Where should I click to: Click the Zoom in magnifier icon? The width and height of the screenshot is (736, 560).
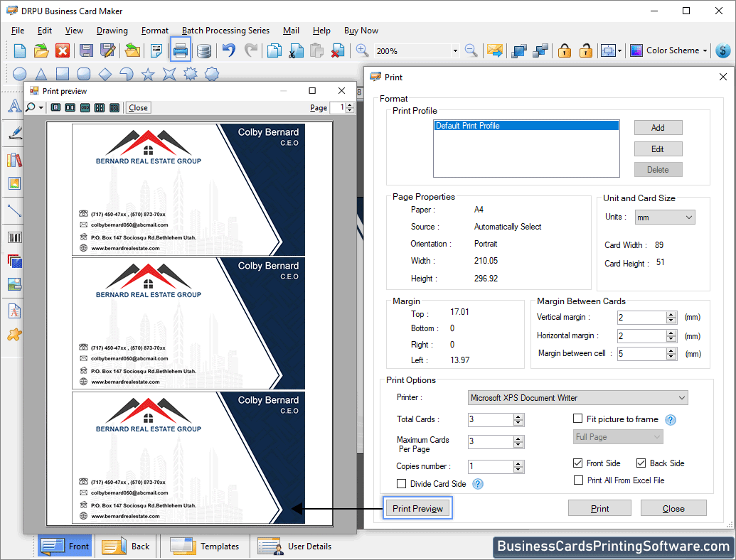click(x=362, y=50)
